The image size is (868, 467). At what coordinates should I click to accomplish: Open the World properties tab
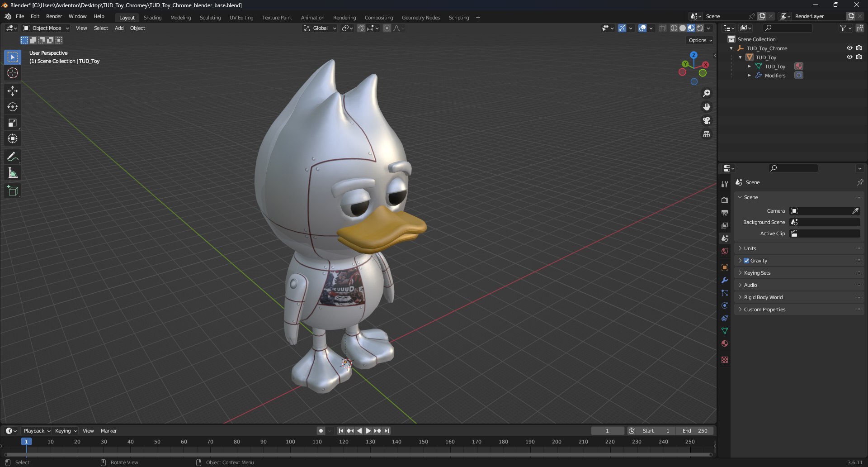725,251
